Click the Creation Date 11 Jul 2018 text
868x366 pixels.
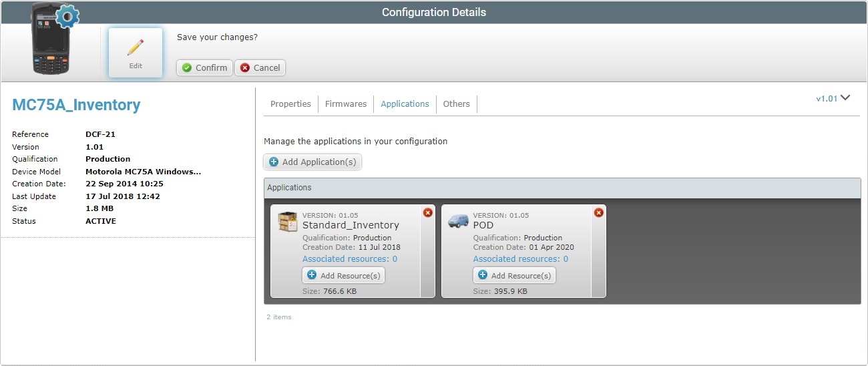pyautogui.click(x=351, y=247)
